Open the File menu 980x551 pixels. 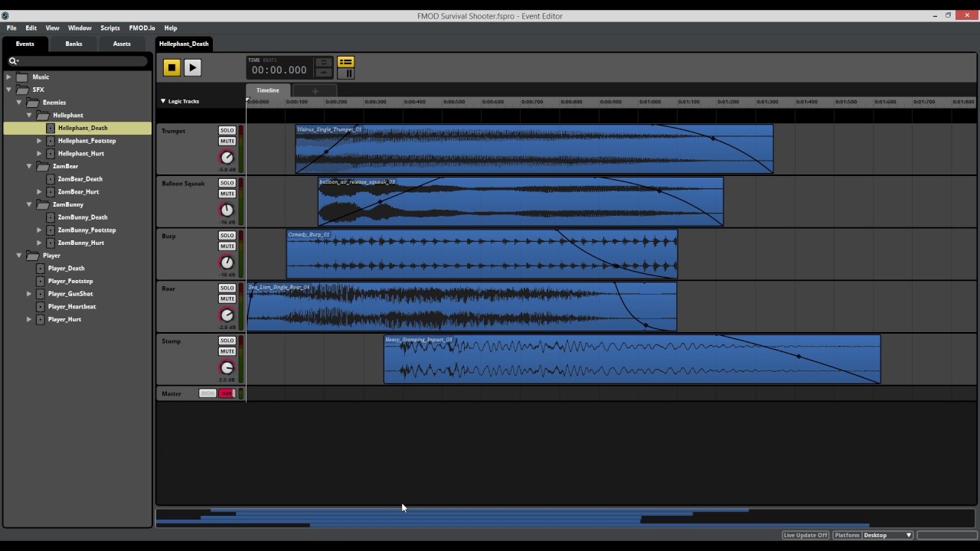coord(11,28)
